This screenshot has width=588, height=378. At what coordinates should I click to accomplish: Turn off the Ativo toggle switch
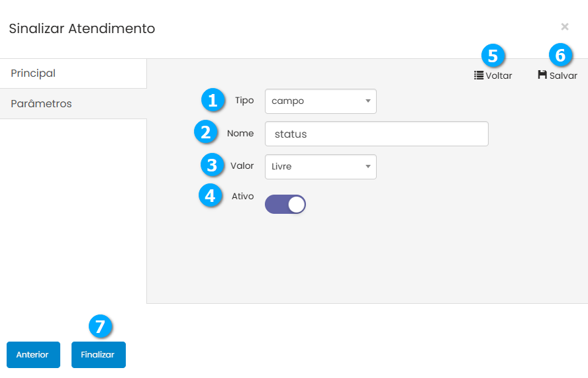point(285,205)
